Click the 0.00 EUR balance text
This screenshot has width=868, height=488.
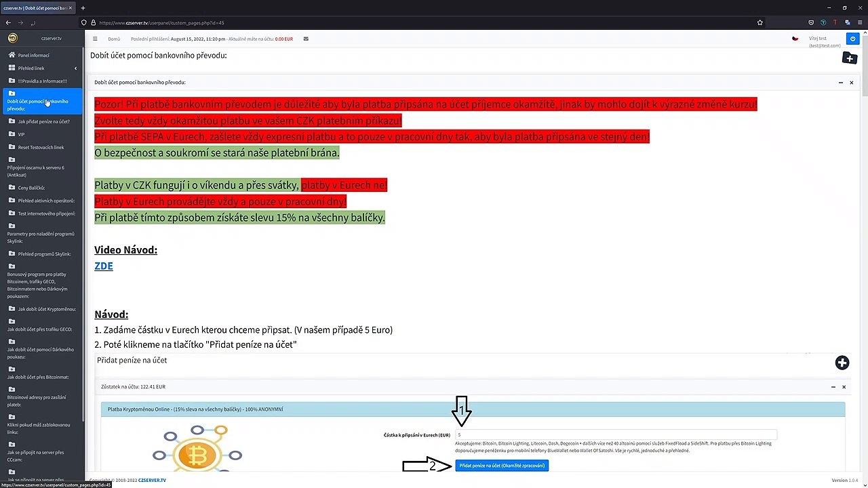click(x=284, y=39)
